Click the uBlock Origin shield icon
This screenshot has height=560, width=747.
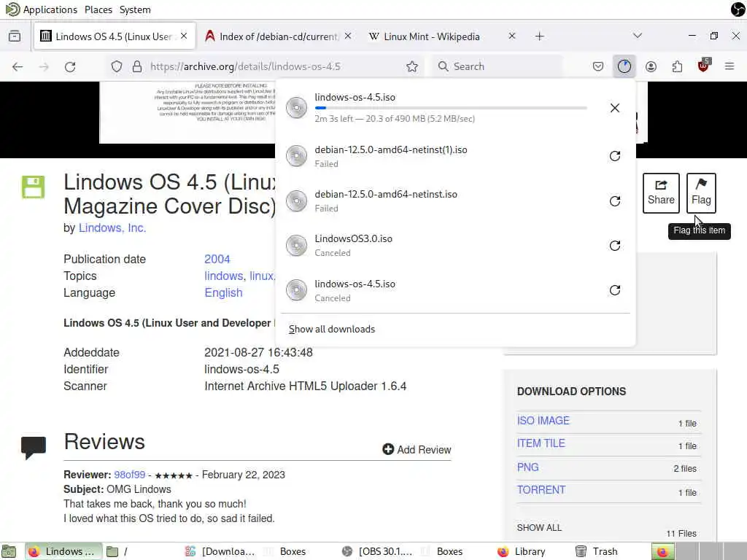(703, 66)
